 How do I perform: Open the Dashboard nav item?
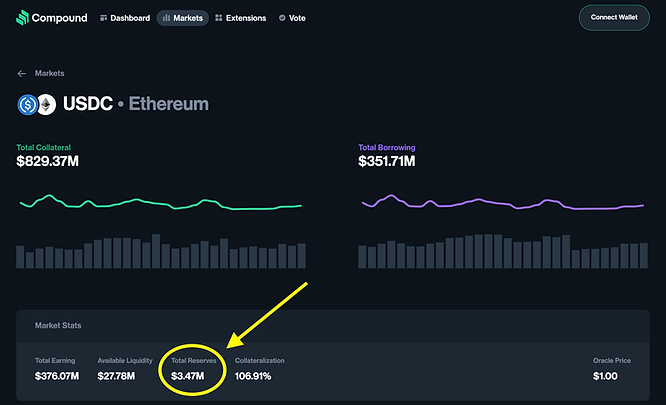coord(125,18)
